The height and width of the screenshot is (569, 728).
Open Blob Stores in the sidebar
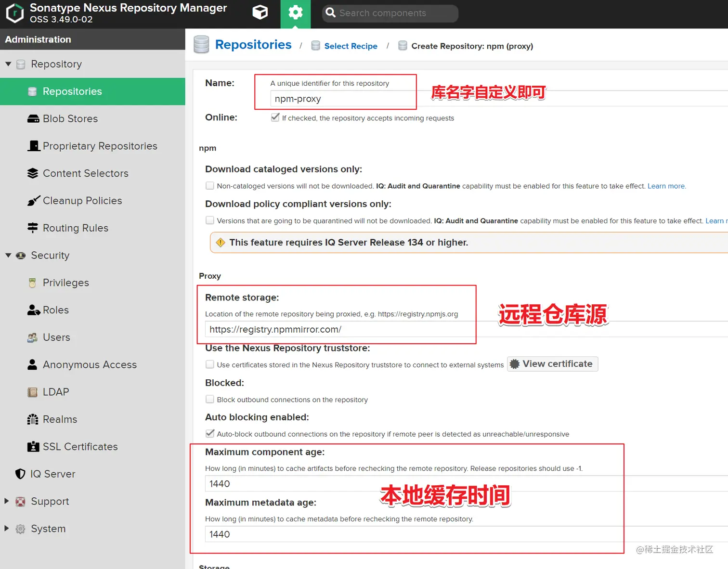tap(92, 119)
